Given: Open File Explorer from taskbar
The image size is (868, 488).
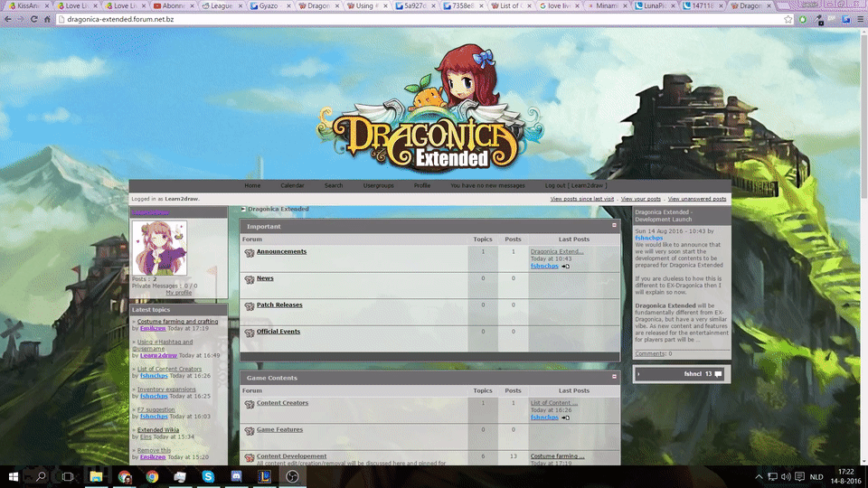Looking at the screenshot, I should coord(96,476).
